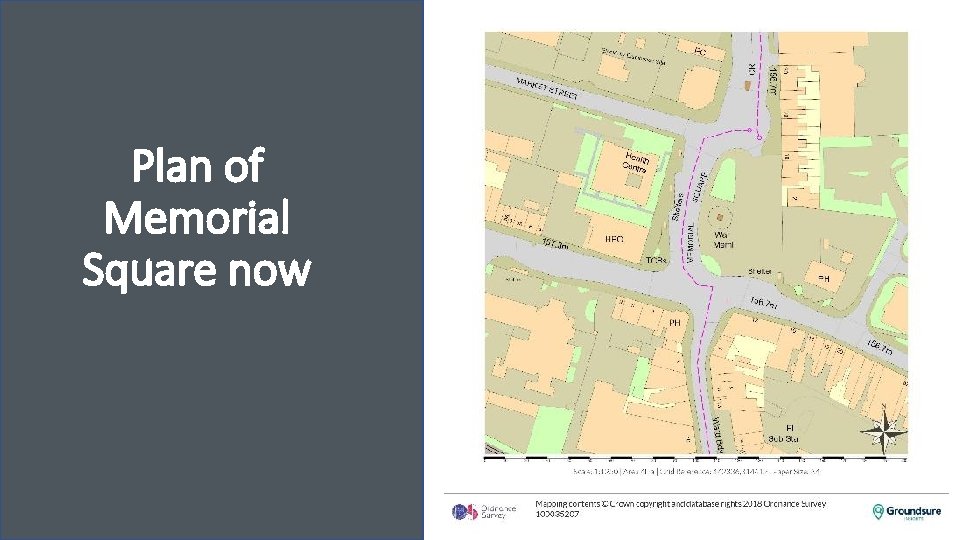Click the 'PH' label south of the junction
Screen dimensions: 960x540
click(675, 323)
